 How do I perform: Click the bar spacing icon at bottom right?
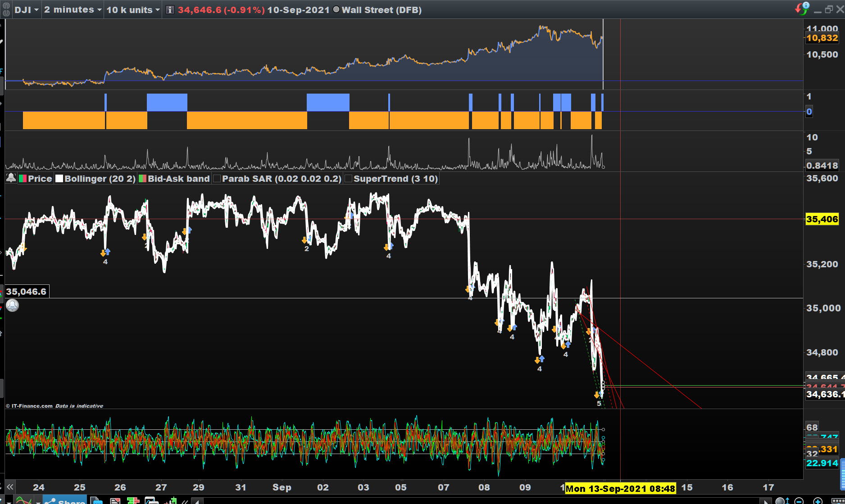(x=837, y=501)
